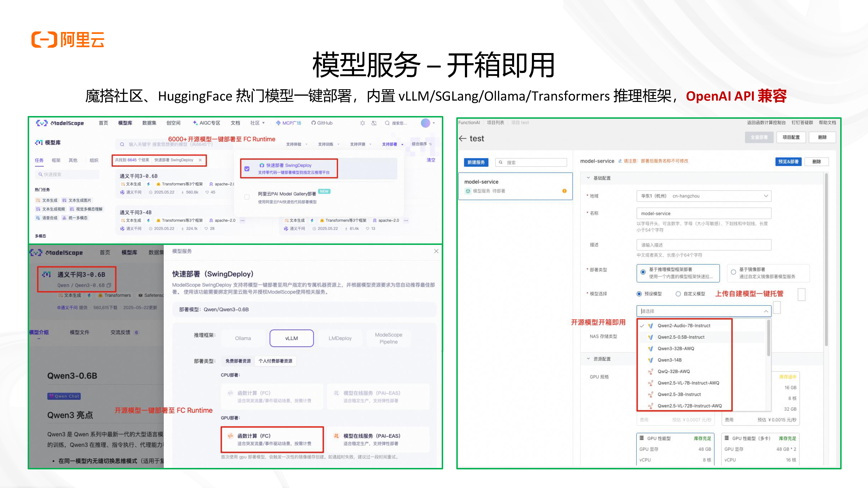Open the GitHub link in ModelScope navbar
Viewport: 868px width, 488px height.
pyautogui.click(x=322, y=123)
